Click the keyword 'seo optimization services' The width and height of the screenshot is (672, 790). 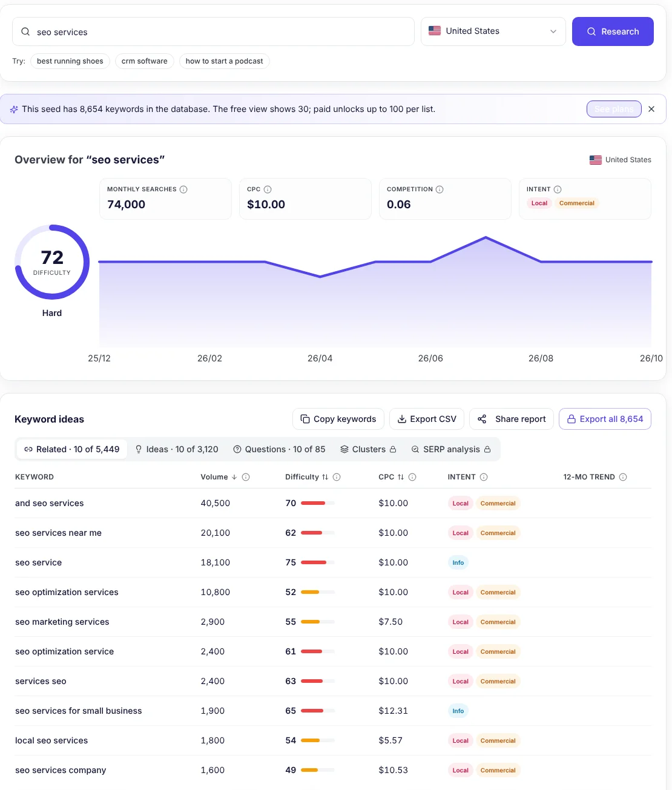[67, 592]
